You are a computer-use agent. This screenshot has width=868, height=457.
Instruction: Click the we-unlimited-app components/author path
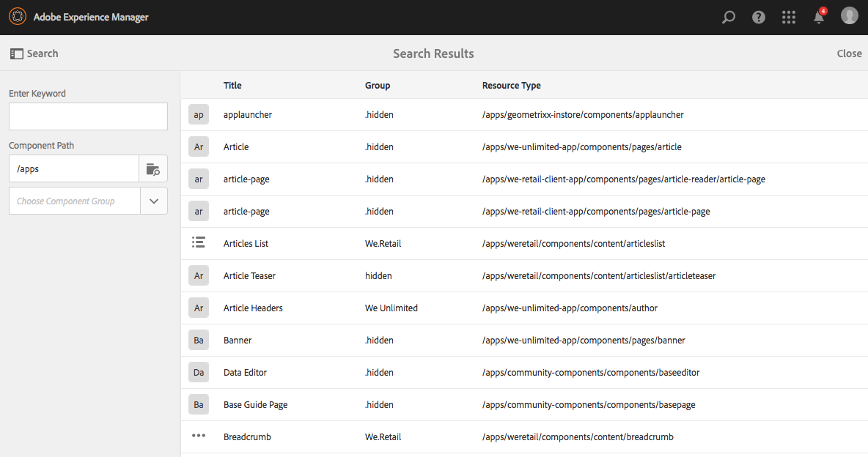[x=570, y=308]
